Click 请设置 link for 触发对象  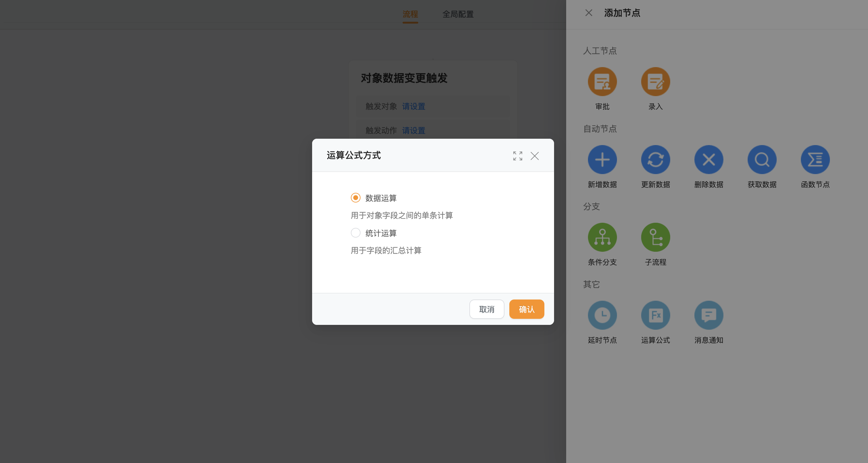pyautogui.click(x=413, y=106)
